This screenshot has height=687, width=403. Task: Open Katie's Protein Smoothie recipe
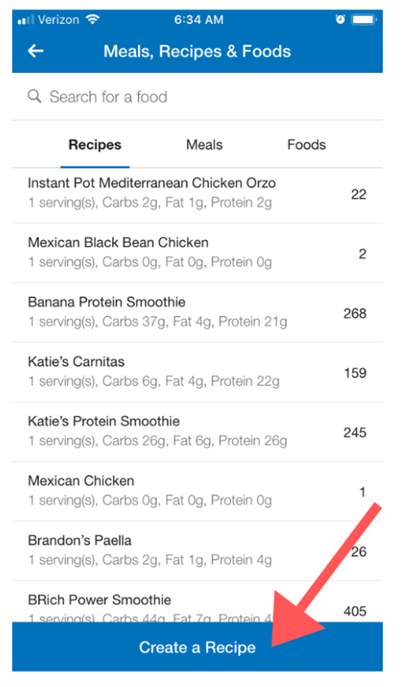[x=197, y=432]
